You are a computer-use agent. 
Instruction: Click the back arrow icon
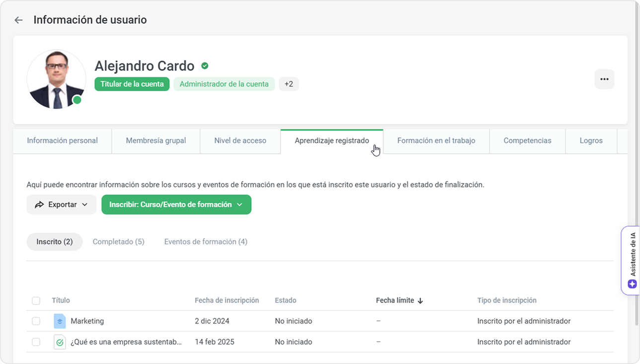19,20
